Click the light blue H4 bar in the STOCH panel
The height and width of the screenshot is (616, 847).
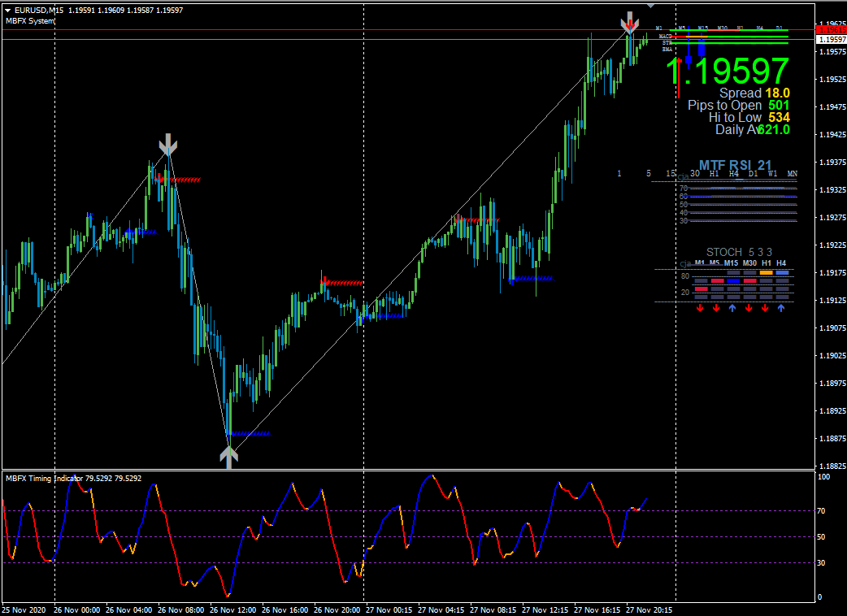tap(782, 273)
